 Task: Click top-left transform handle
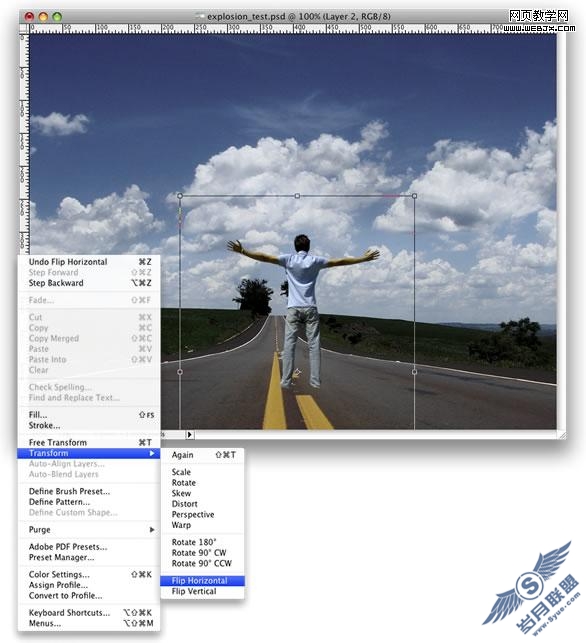click(180, 196)
